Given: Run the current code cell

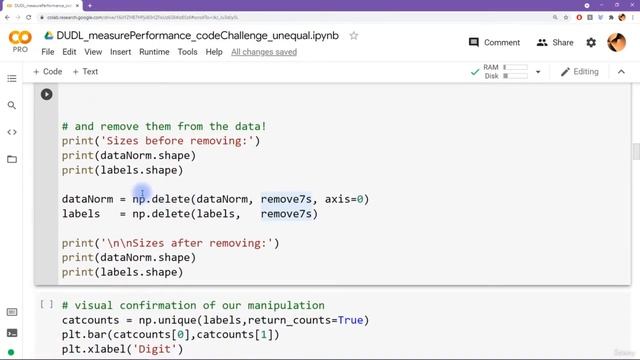Looking at the screenshot, I should coord(47,95).
